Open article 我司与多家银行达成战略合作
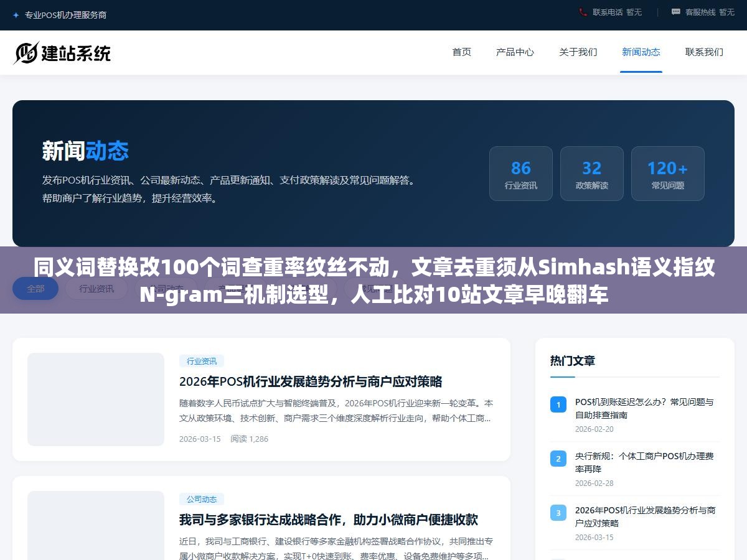Screen dimensions: 747x560 [x=329, y=520]
